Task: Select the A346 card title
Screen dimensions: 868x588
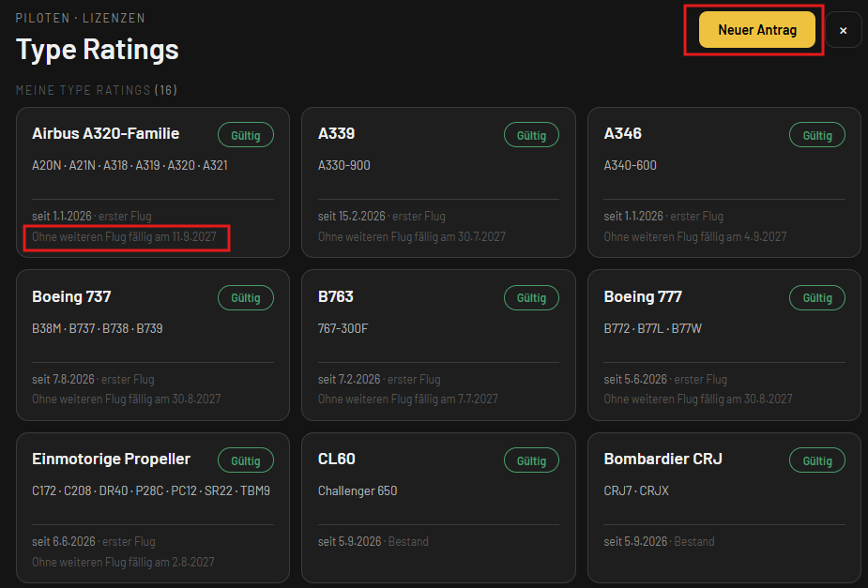Action: [623, 133]
